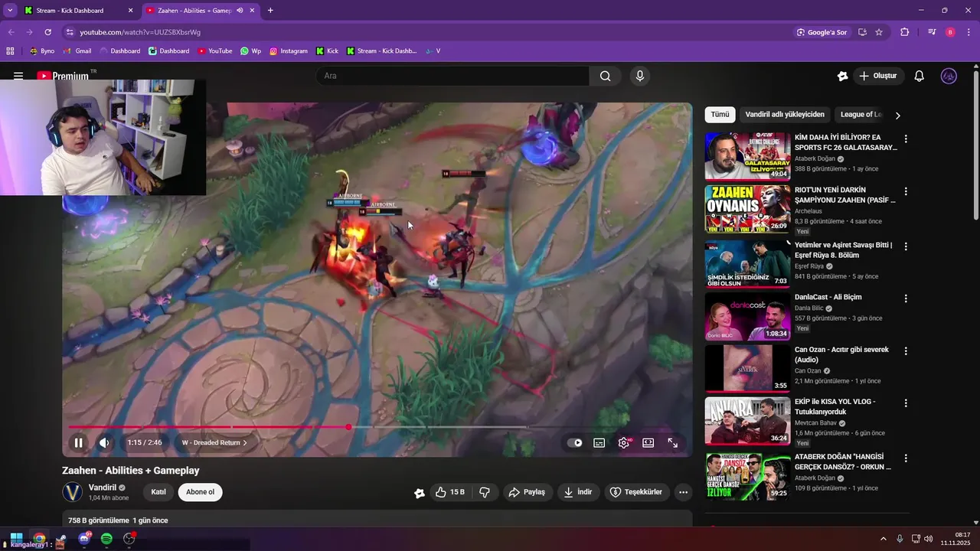
Task: Enter fullscreen mode
Action: click(x=673, y=442)
